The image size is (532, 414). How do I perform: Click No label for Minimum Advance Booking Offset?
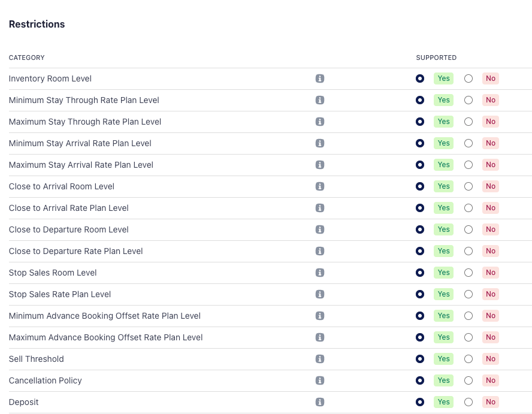click(491, 316)
